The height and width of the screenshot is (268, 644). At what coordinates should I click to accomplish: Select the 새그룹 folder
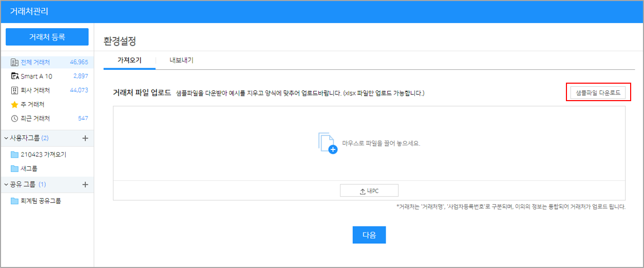[14, 168]
